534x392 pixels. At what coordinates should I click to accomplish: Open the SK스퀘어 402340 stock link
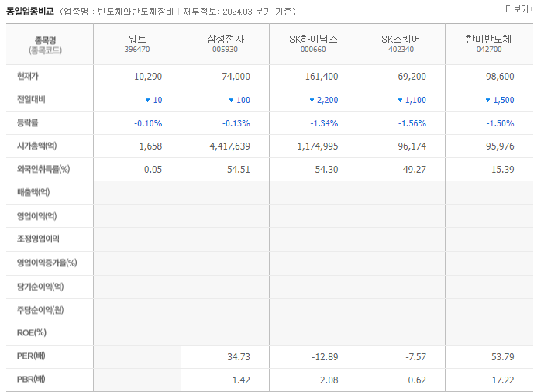401,43
